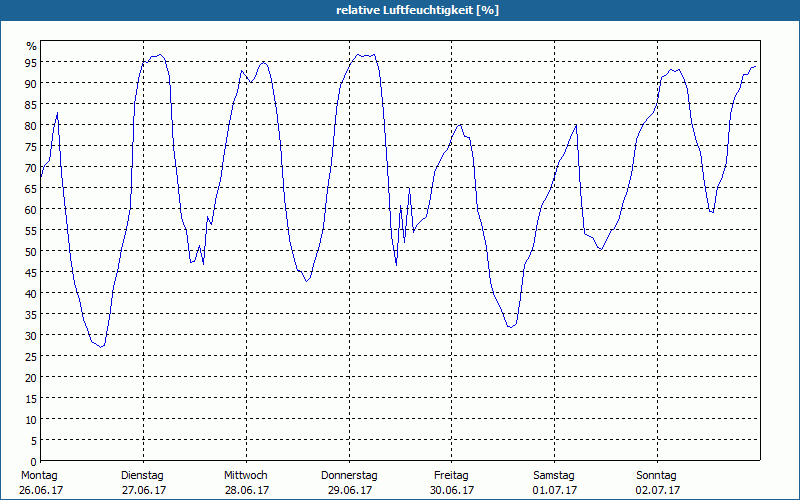This screenshot has width=800, height=500.
Task: Click the '40' y-axis value
Action: (31, 293)
